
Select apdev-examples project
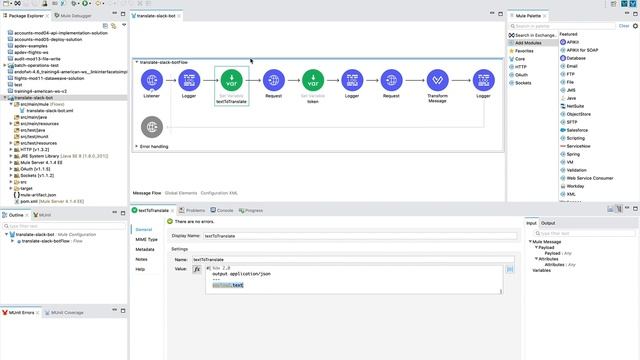[x=31, y=46]
